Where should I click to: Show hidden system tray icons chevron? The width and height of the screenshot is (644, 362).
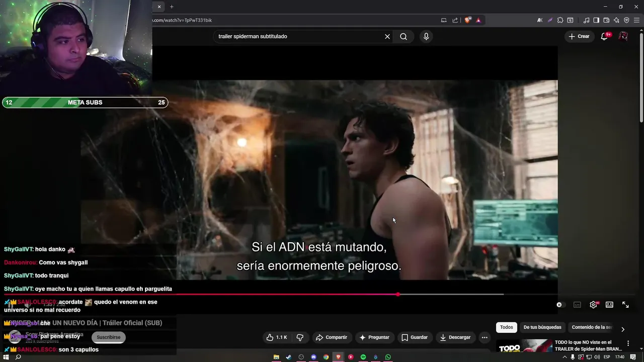(565, 357)
